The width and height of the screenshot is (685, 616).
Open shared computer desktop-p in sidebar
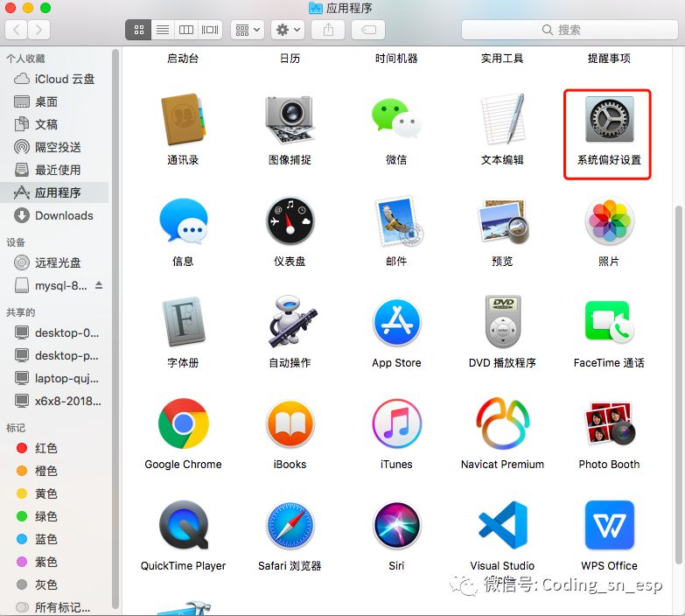(54, 355)
